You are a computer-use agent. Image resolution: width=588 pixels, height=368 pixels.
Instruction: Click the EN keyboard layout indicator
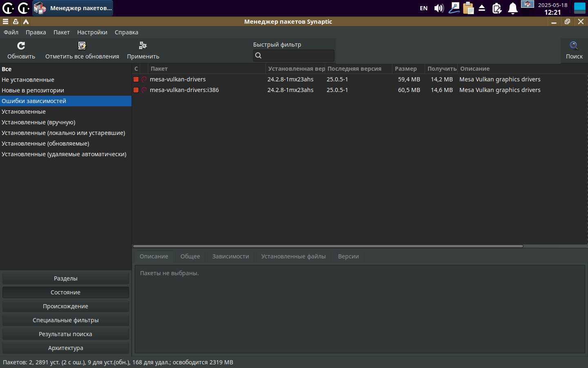tap(424, 8)
